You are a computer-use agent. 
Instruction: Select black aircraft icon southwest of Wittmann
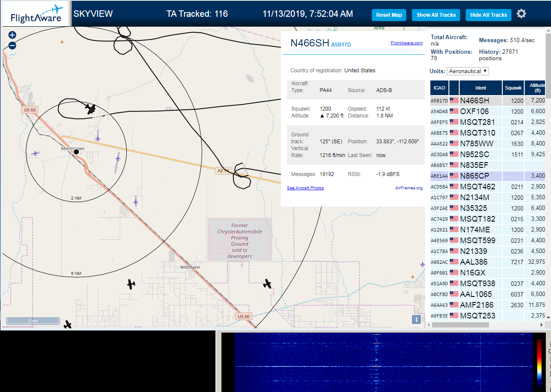tap(131, 284)
